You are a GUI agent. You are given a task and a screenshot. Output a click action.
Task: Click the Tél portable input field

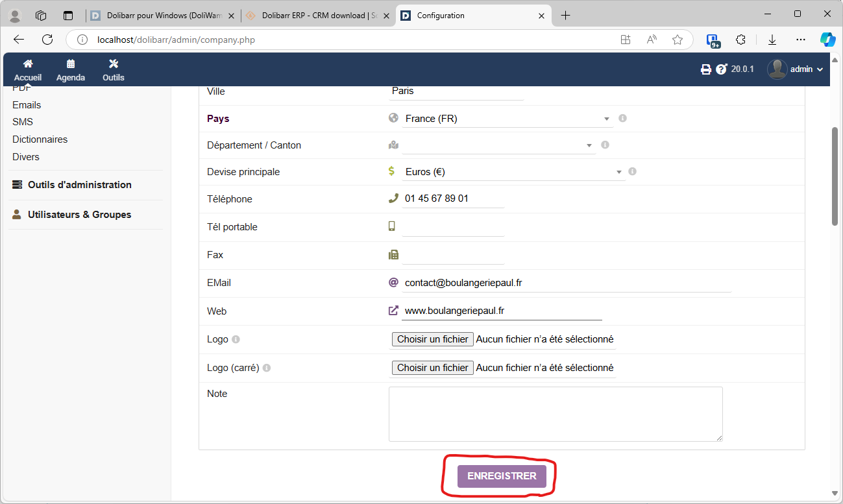coord(453,227)
